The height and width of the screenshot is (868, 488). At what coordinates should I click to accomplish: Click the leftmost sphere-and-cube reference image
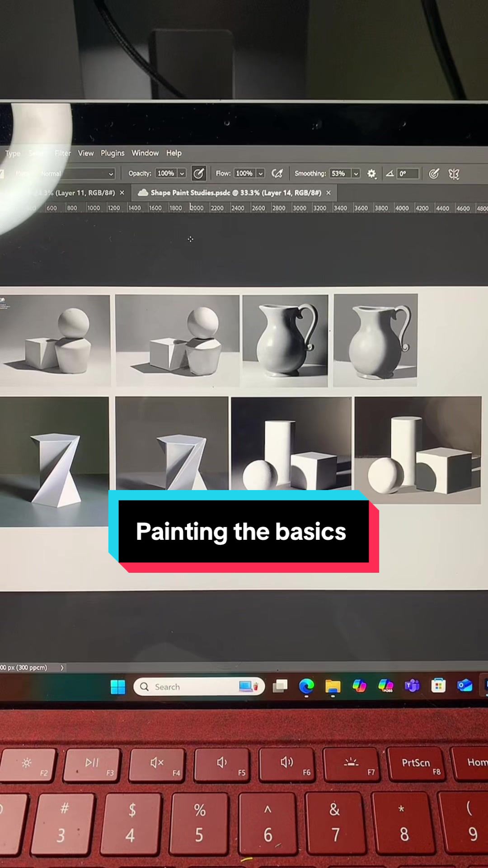[55, 340]
